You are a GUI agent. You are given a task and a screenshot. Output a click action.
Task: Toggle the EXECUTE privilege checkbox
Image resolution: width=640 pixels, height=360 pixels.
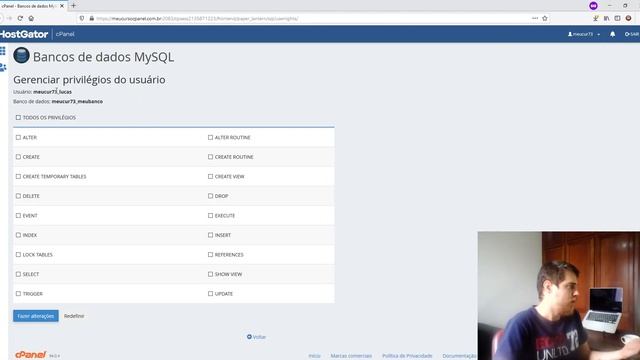click(210, 216)
